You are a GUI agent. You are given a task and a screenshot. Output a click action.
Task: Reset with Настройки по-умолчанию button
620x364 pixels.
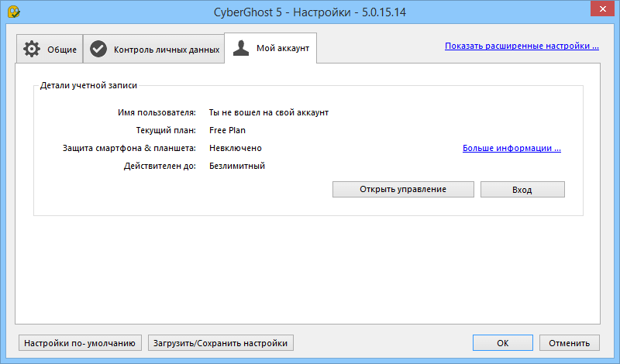[x=81, y=342]
